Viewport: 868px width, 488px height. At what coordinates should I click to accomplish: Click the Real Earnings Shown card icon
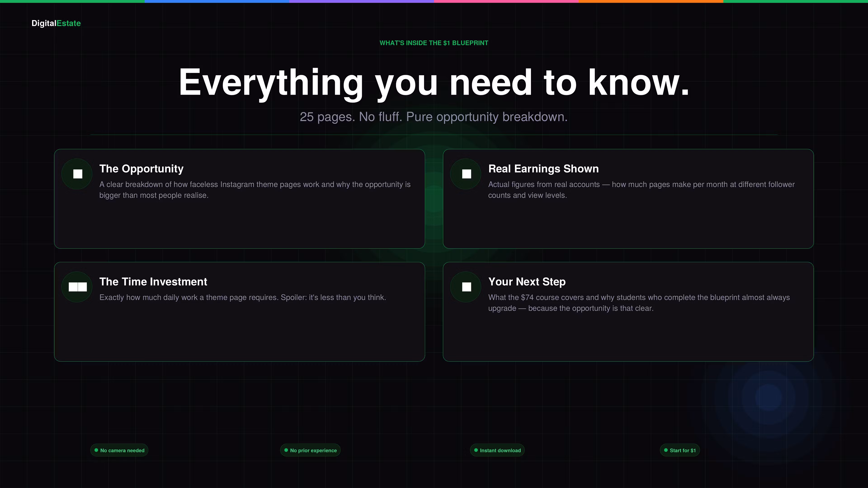tap(466, 174)
